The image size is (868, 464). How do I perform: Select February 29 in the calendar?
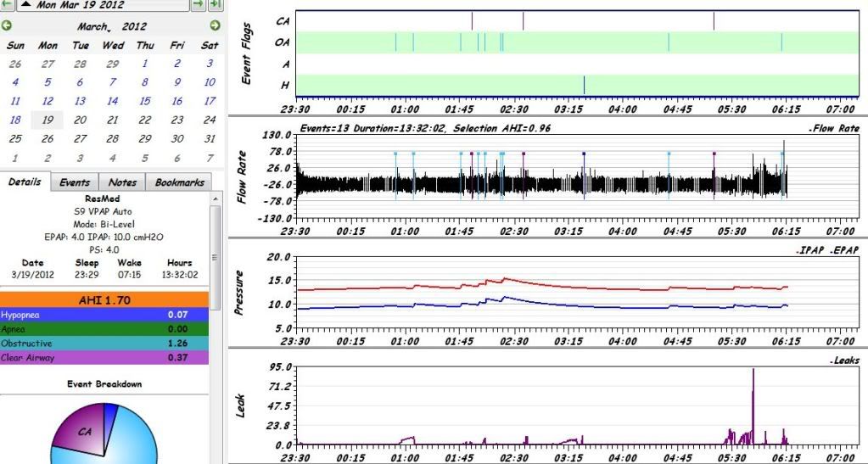[x=112, y=64]
